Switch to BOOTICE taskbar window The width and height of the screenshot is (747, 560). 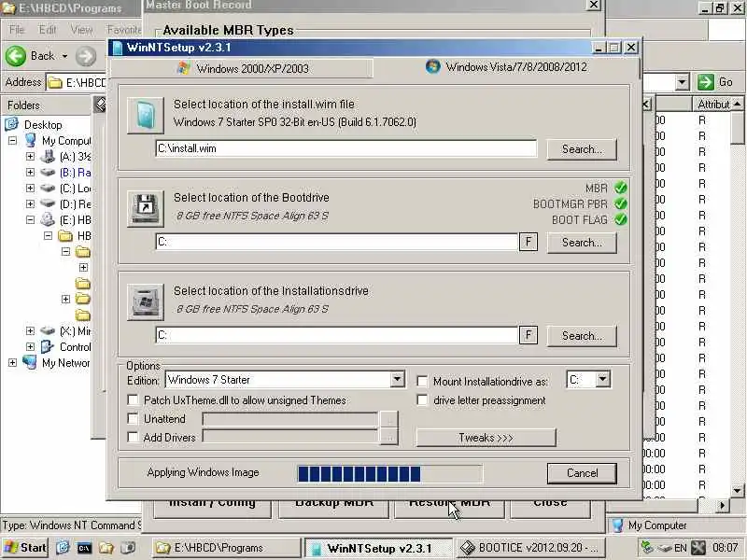(x=530, y=548)
